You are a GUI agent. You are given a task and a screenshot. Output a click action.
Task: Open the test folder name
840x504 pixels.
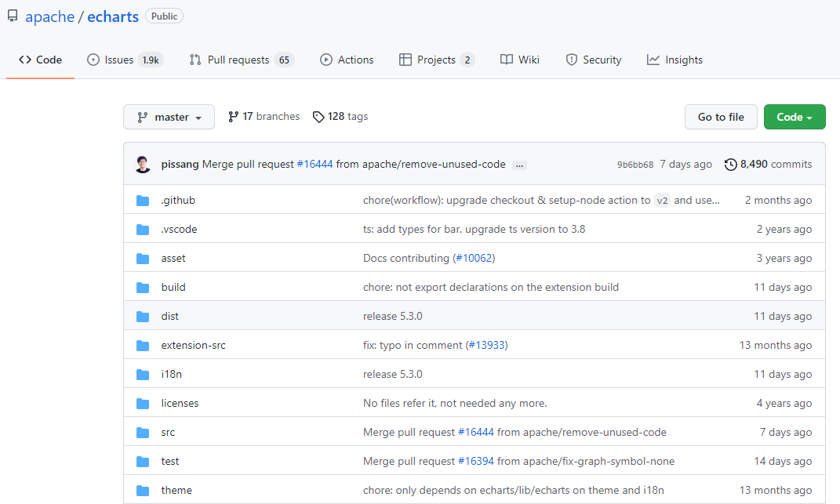point(170,461)
